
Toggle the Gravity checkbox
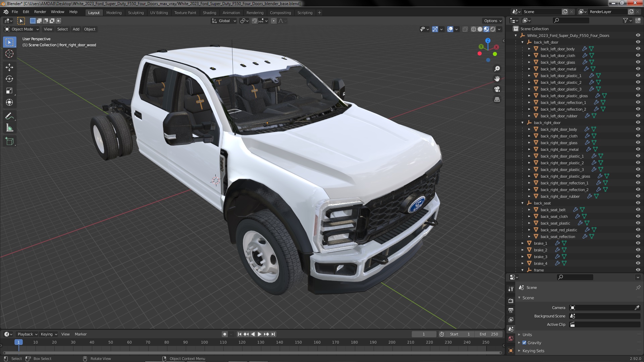(x=524, y=343)
